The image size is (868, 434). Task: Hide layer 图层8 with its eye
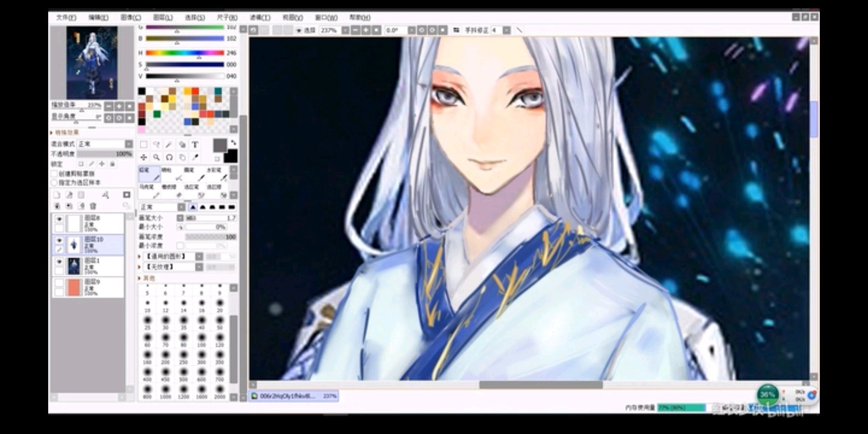[x=59, y=219]
